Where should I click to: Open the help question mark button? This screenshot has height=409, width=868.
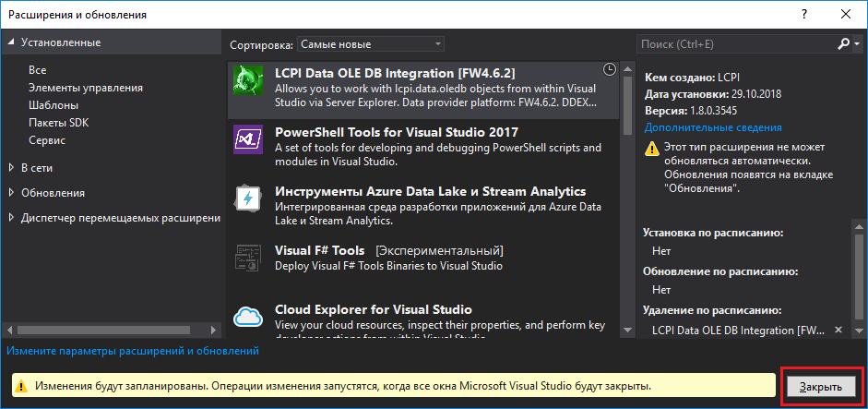coord(803,15)
